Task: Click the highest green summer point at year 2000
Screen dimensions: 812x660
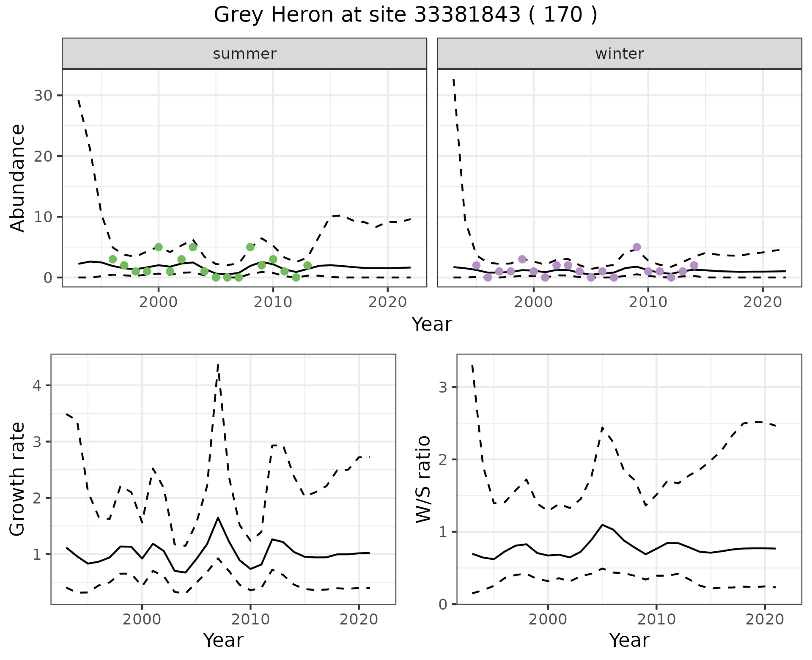Action: coord(159,247)
